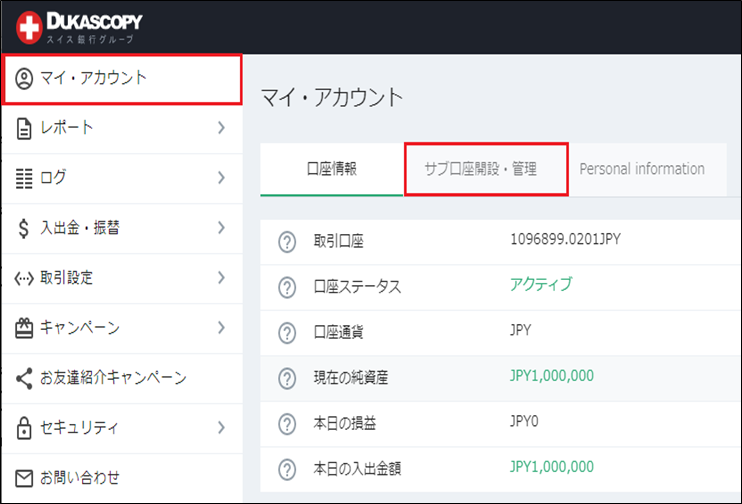742x504 pixels.
Task: Expand the レポート menu chevron
Action: coord(221,128)
